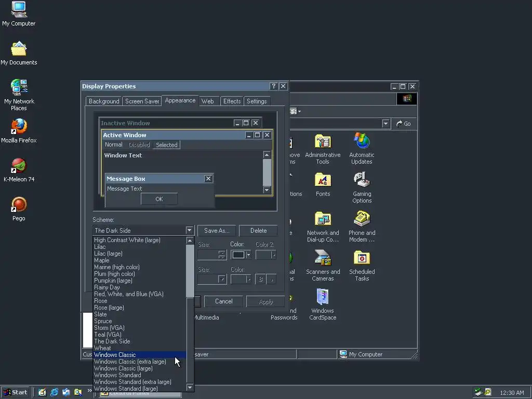Select The Dark Side in scheme list
Viewport: 532px width, 399px height.
coord(140,341)
